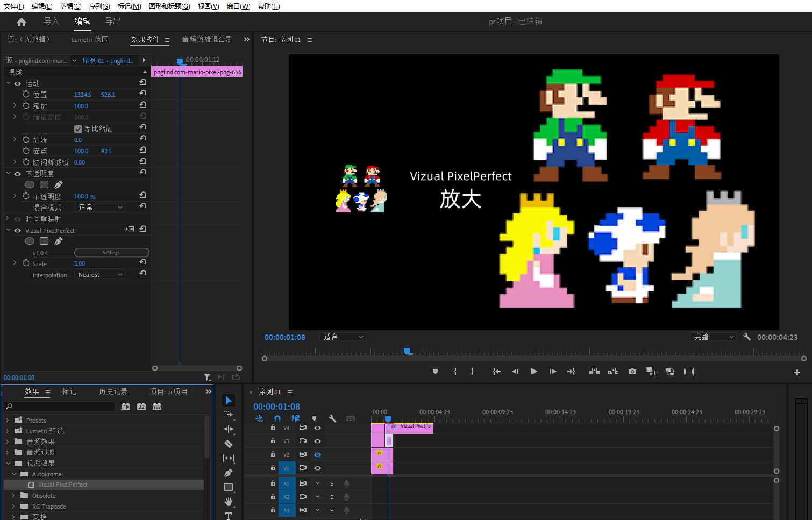Screen dimensions: 812x520
Task: Expand the Presets folder
Action: [x=8, y=421]
